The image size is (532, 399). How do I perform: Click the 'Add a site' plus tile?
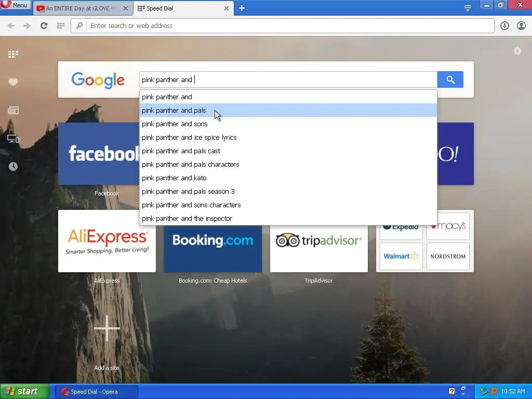[x=107, y=328]
